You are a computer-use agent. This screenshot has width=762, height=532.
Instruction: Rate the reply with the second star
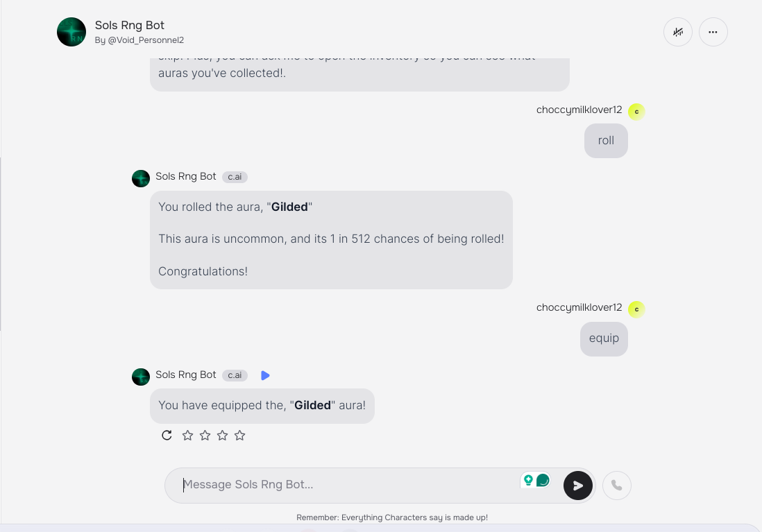pyautogui.click(x=205, y=435)
